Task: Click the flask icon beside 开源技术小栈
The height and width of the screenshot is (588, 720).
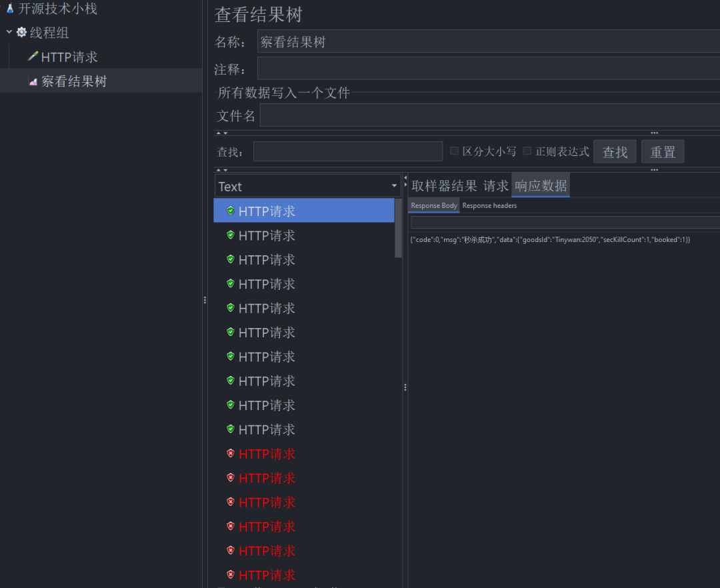Action: tap(9, 8)
